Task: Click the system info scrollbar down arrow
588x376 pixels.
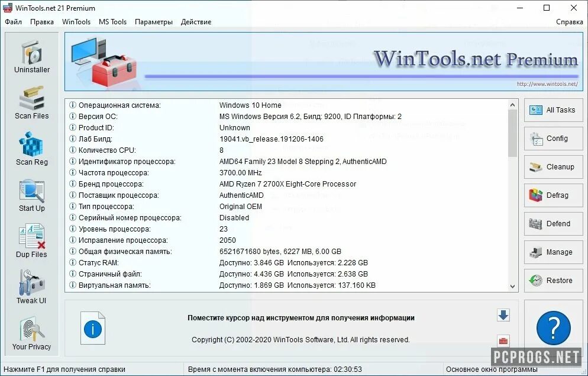Action: 513,287
